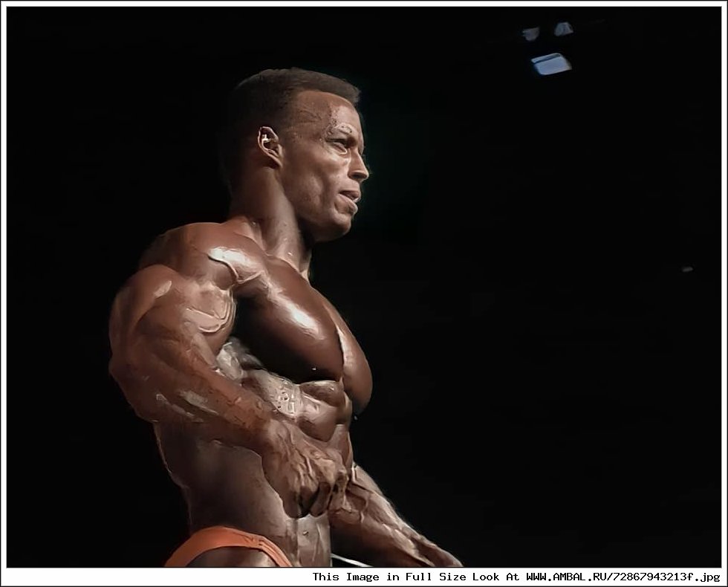The height and width of the screenshot is (587, 728).
Task: Click the bodybuilder photo
Action: point(363,287)
